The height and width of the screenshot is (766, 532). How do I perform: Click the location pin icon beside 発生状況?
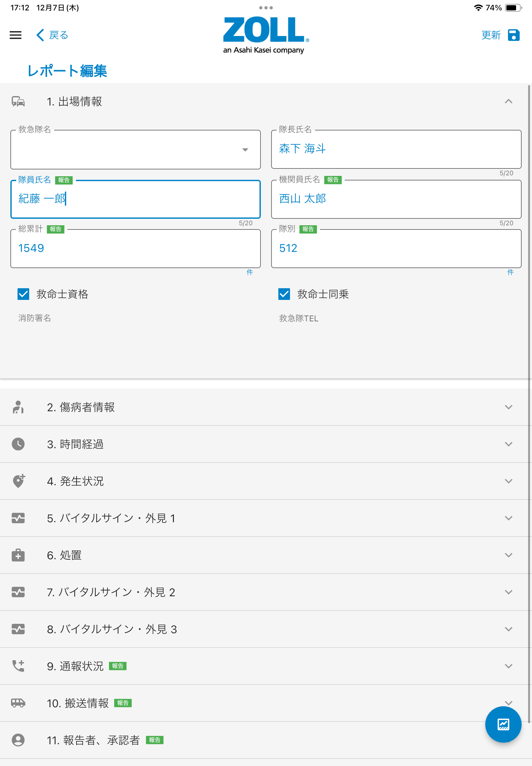(18, 481)
